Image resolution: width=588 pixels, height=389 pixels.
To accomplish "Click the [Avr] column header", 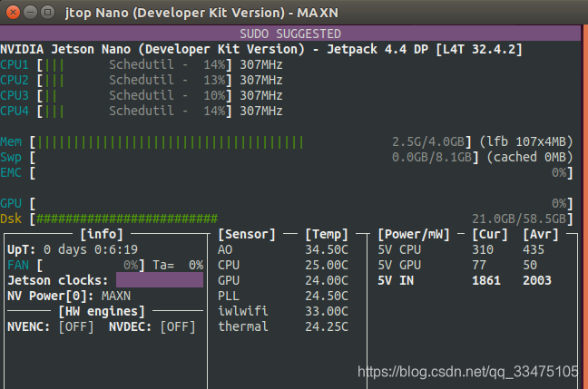I will click(x=541, y=235).
